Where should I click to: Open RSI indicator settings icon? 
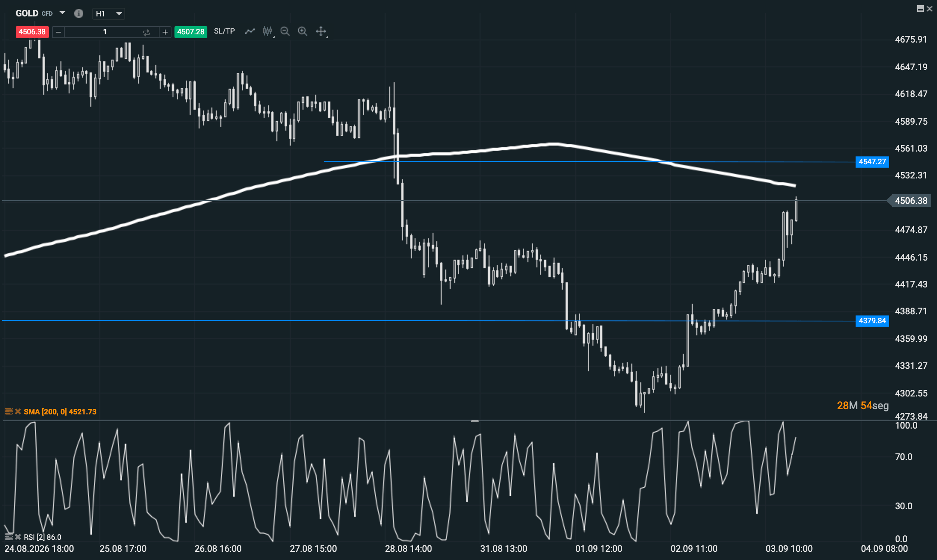point(9,536)
